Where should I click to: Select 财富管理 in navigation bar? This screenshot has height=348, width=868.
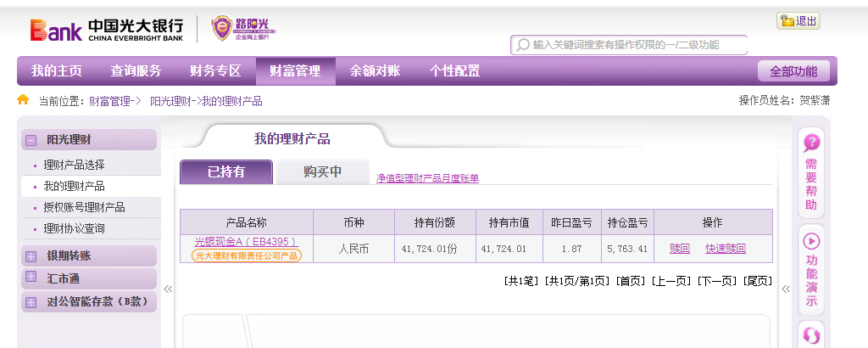tap(296, 71)
